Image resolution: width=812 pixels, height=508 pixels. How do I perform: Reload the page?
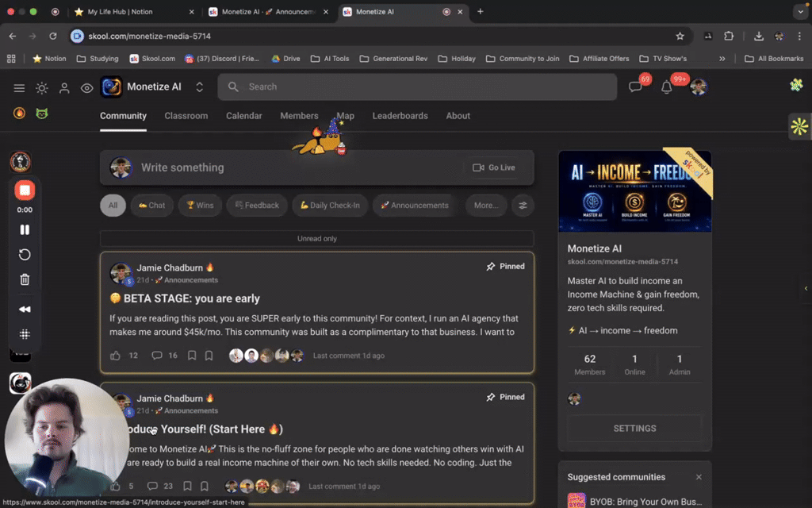tap(53, 37)
